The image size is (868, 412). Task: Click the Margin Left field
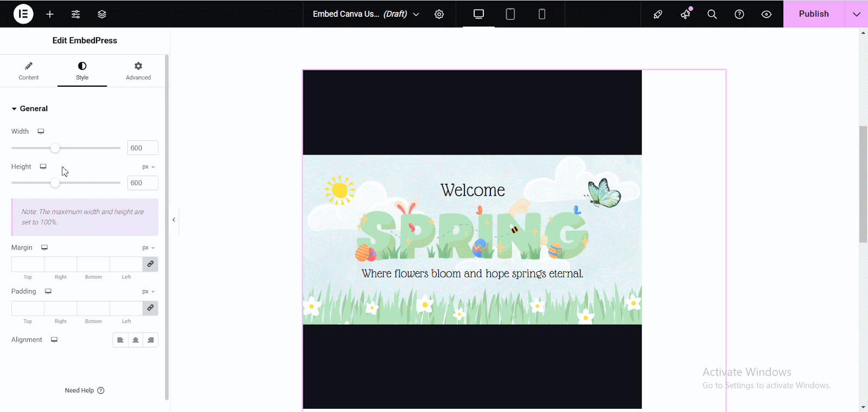126,264
